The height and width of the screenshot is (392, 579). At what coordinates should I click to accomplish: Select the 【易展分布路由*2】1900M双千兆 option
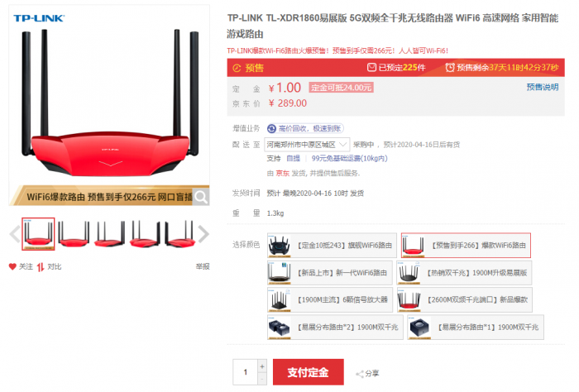335,327
